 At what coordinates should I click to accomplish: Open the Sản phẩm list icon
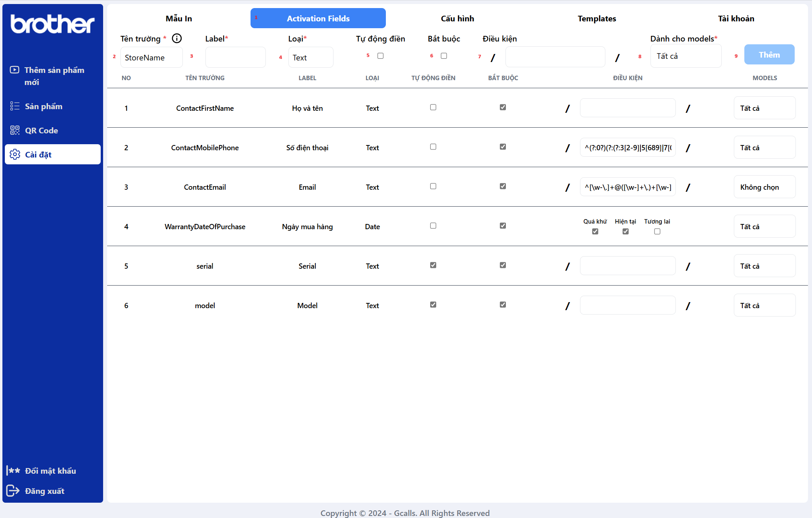(14, 106)
